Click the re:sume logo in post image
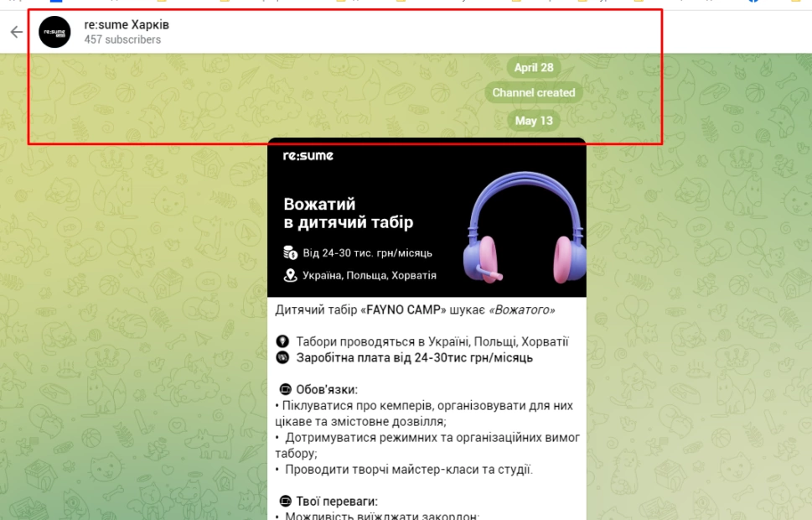Screen dimensions: 812x520 308,155
